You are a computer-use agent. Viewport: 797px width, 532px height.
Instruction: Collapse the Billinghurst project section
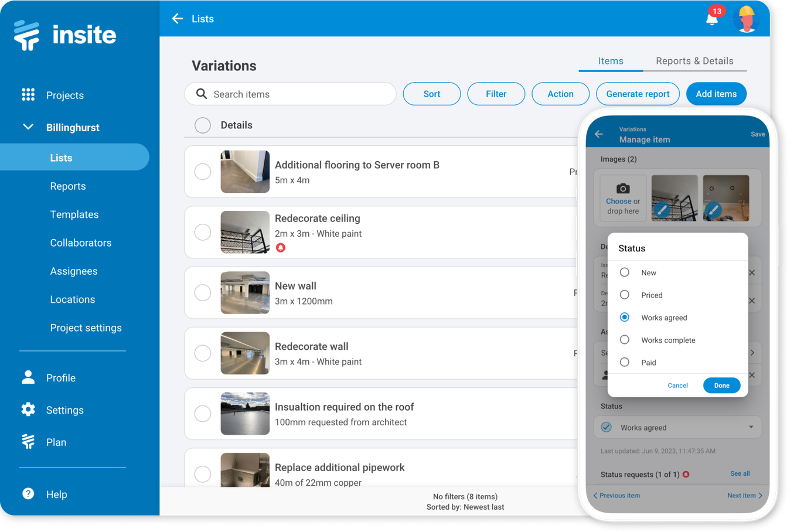[x=28, y=127]
